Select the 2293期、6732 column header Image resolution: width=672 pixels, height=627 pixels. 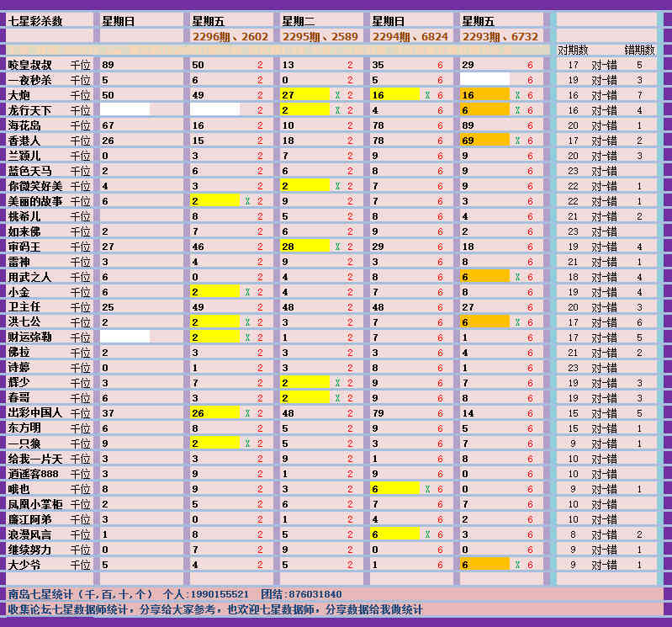500,36
